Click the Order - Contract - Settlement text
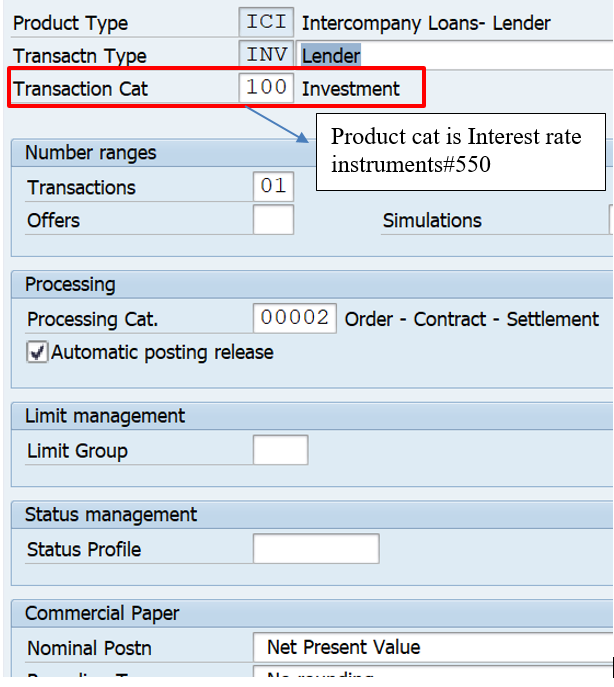Image resolution: width=614 pixels, height=687 pixels. (x=472, y=319)
